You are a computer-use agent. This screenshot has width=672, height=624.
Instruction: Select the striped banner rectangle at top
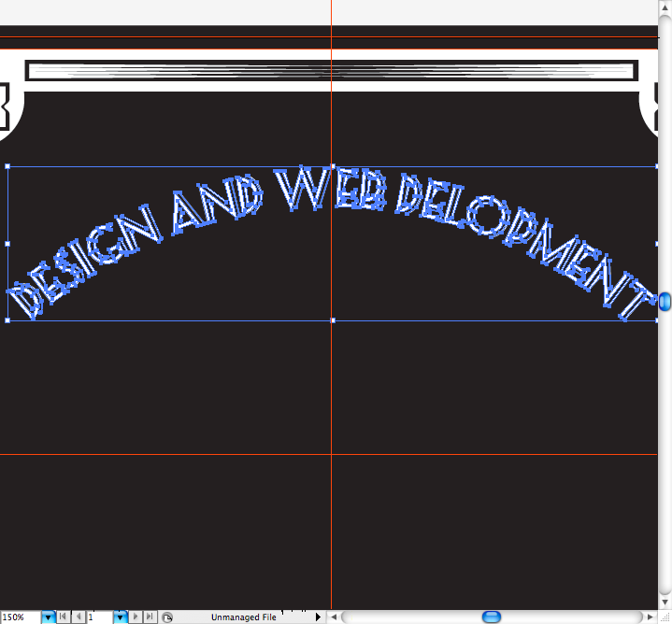pyautogui.click(x=332, y=71)
